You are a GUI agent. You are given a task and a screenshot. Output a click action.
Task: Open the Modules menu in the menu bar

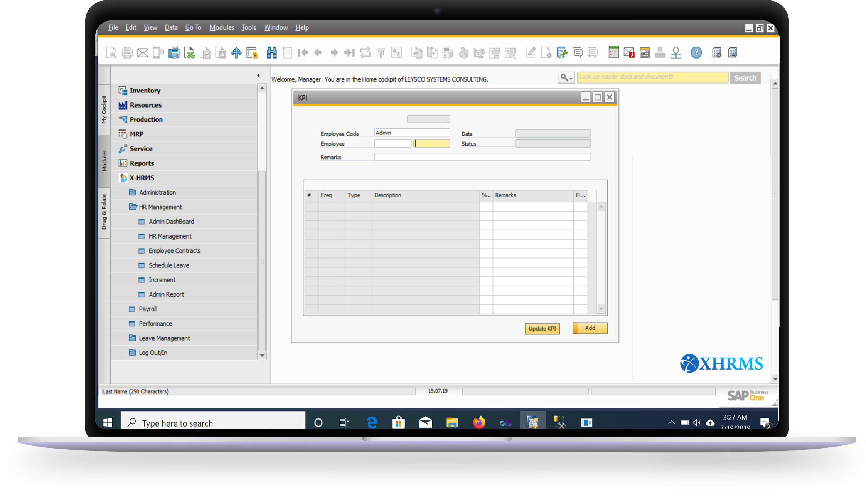coord(221,27)
